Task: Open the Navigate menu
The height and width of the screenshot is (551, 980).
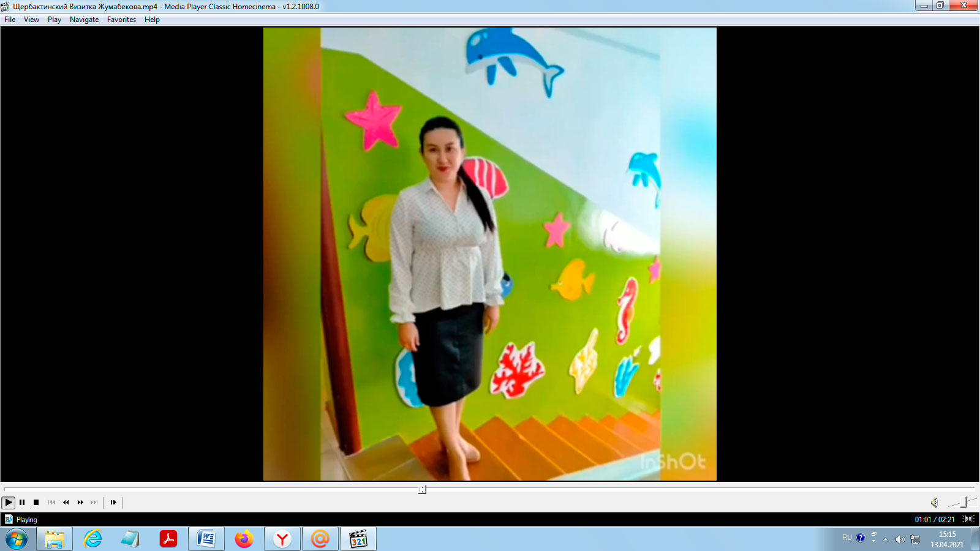Action: pyautogui.click(x=85, y=20)
